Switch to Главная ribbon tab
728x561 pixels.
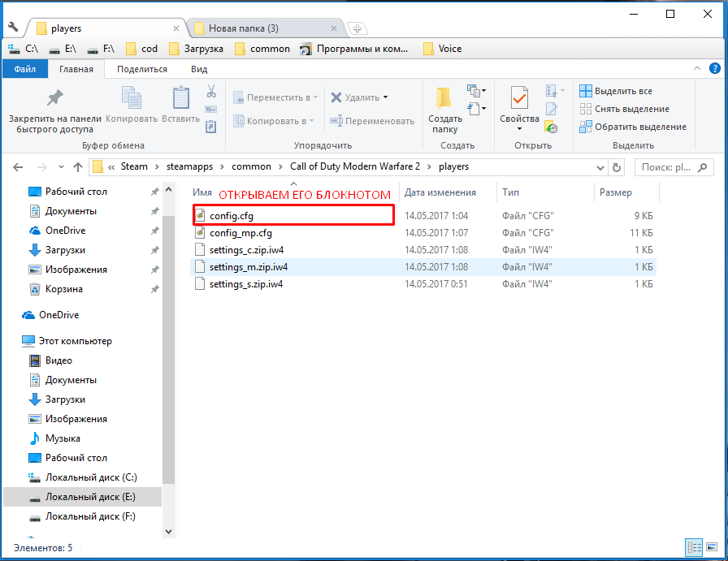click(76, 69)
